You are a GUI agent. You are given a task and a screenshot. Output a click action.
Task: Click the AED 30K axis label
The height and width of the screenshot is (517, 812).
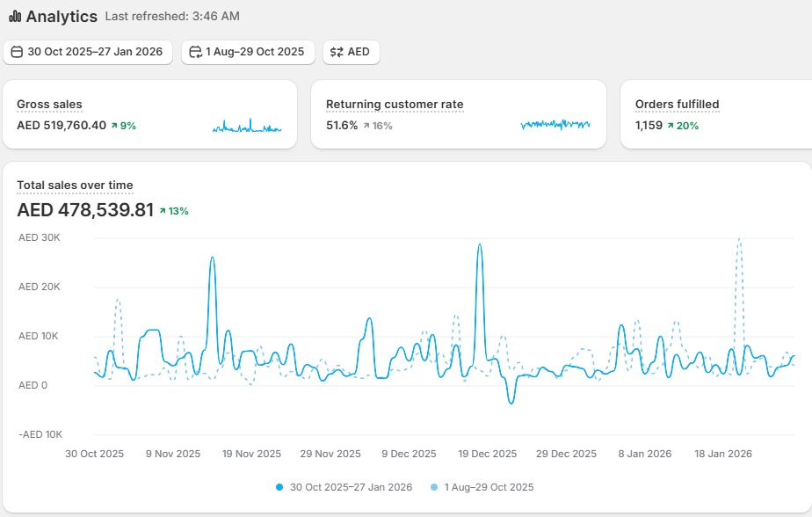point(40,237)
